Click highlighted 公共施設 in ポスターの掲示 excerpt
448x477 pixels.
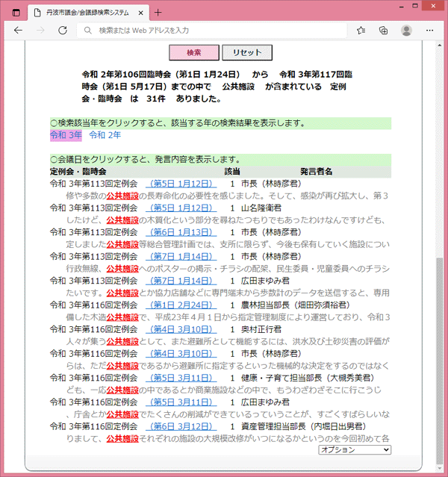(122, 269)
